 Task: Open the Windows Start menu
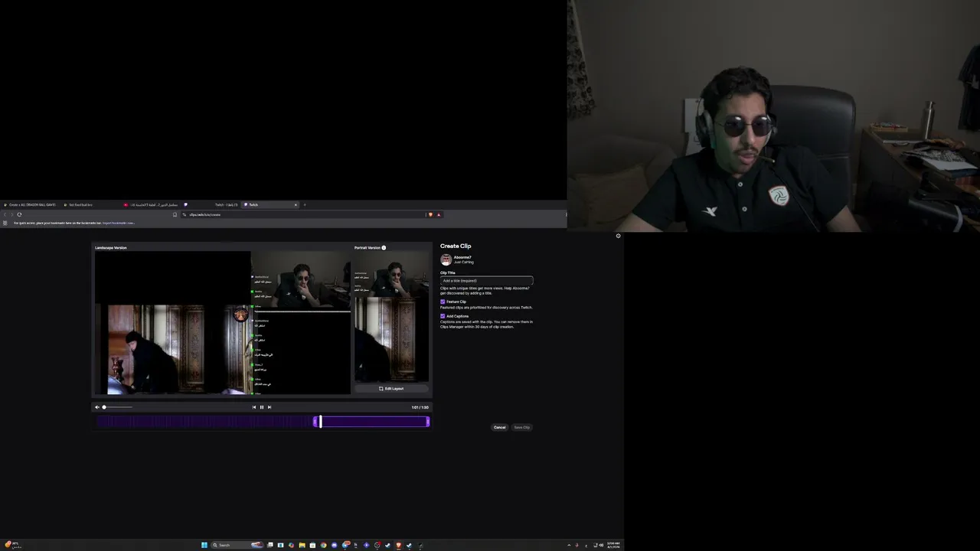(x=204, y=545)
